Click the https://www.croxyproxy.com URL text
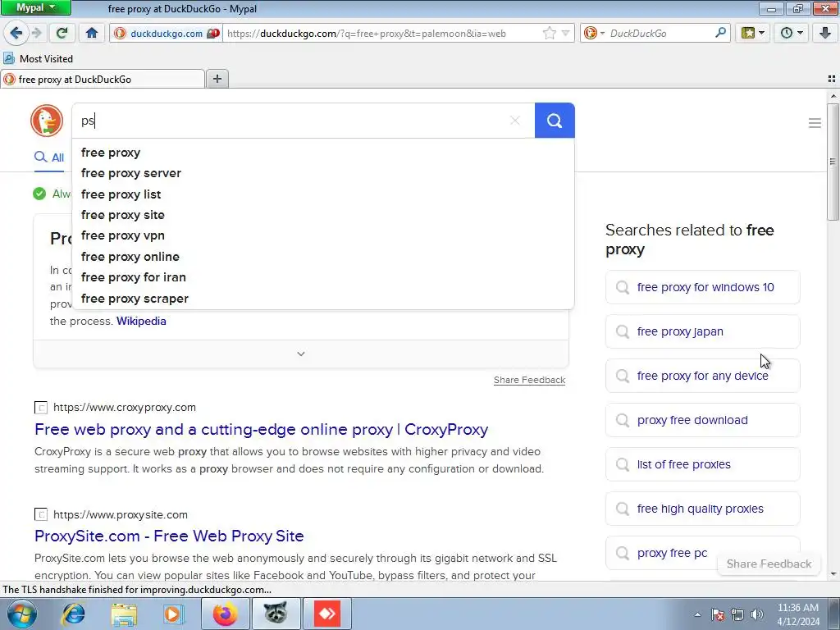This screenshot has height=630, width=840. 125,407
